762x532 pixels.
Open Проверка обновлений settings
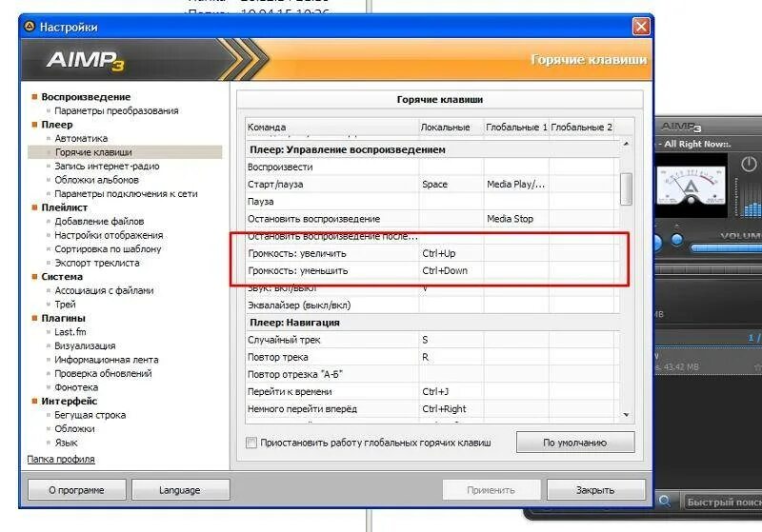(103, 373)
